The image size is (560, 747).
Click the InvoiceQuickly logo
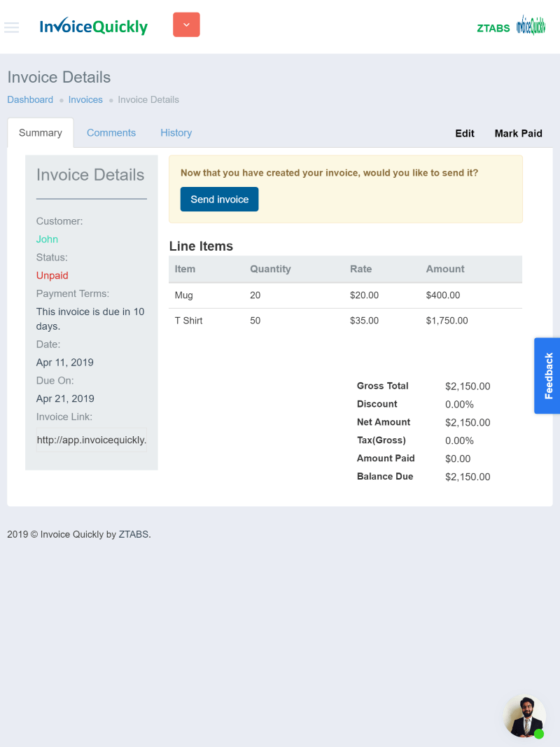tap(93, 27)
